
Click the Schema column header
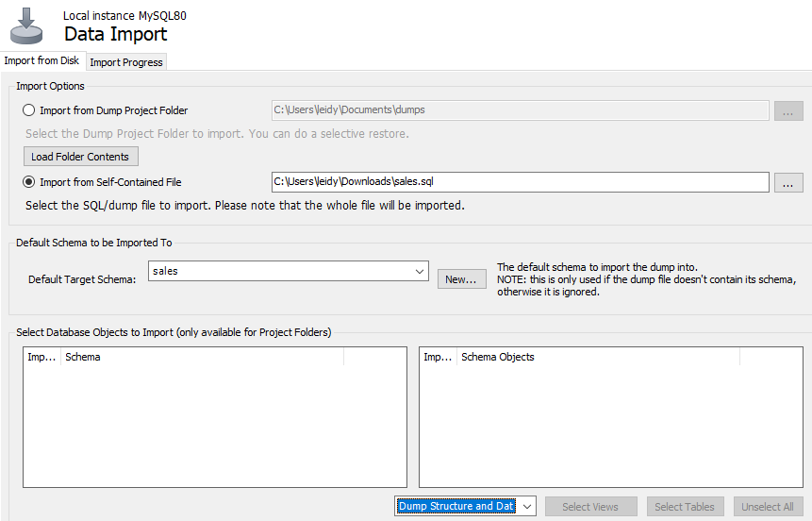click(202, 357)
